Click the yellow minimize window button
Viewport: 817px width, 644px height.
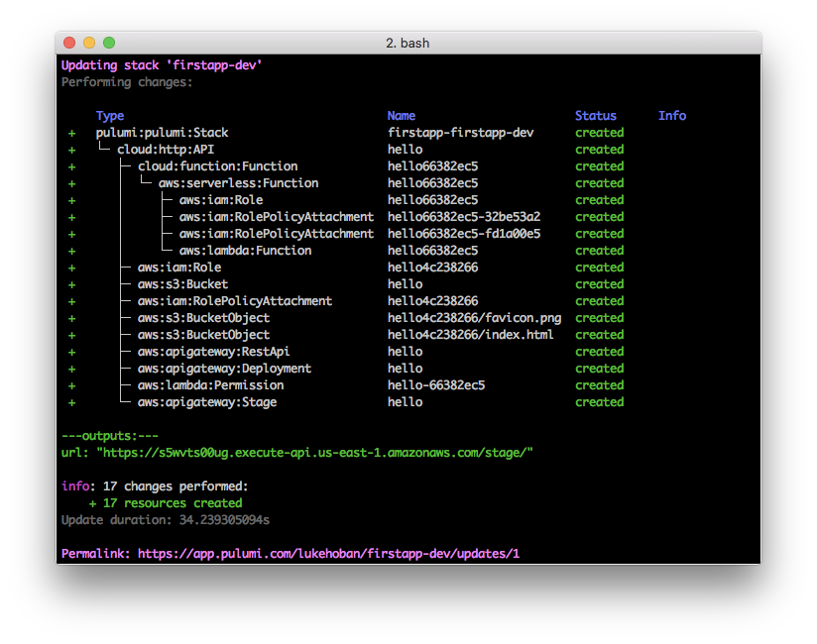[89, 43]
